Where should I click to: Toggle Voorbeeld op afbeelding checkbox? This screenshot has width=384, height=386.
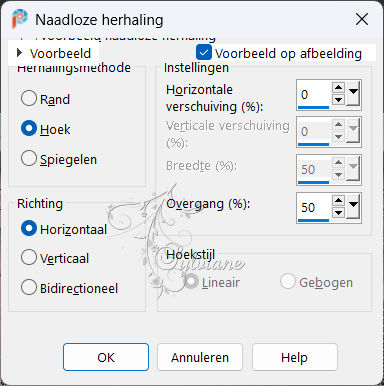(x=204, y=53)
